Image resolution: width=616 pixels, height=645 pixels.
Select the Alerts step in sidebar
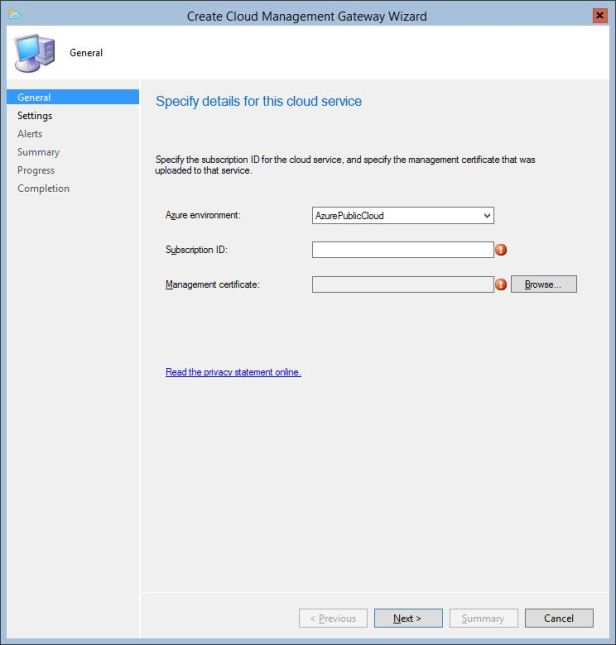(x=30, y=134)
